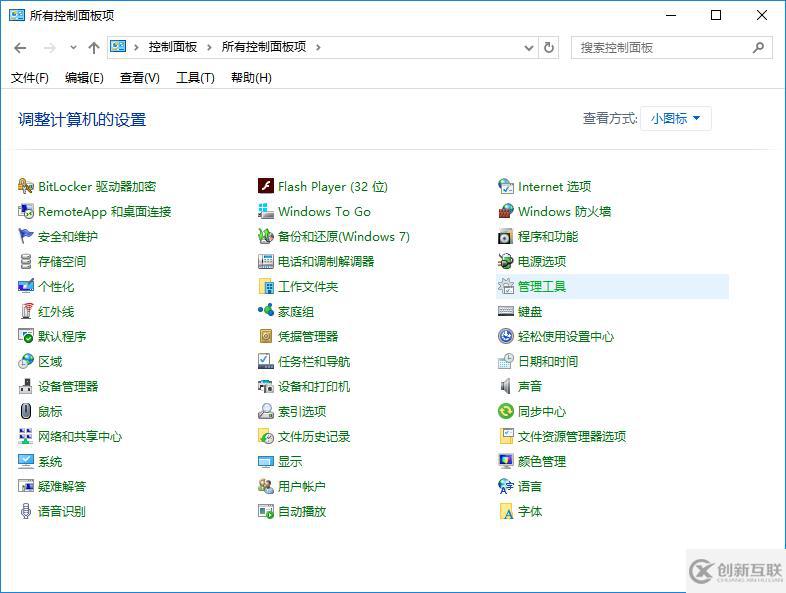
Task: Open the 查看(V) menu
Action: coord(139,78)
